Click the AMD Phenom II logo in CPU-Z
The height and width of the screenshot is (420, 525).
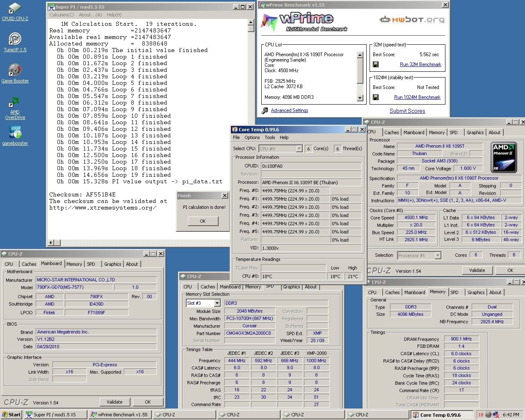[504, 157]
